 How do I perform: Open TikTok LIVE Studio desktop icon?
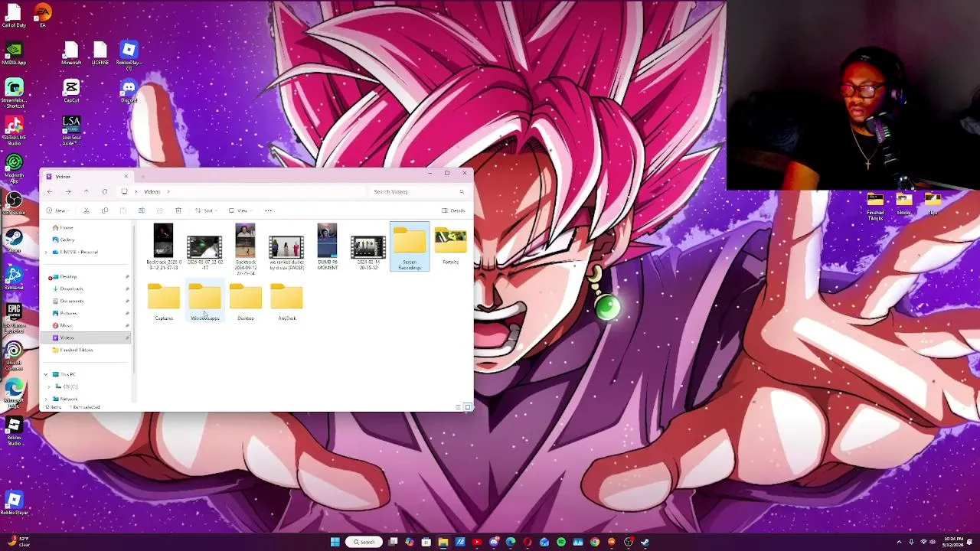coord(14,130)
